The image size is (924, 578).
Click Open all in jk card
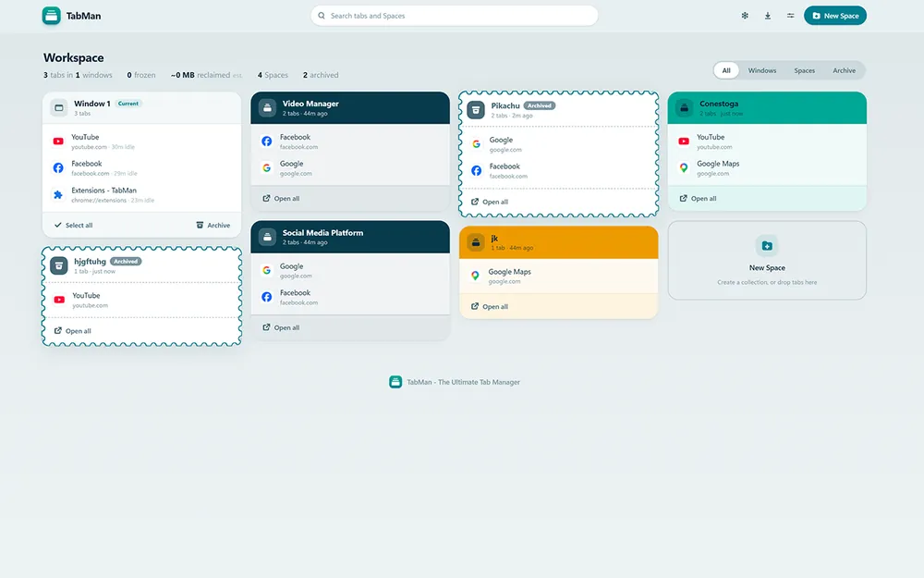(490, 307)
